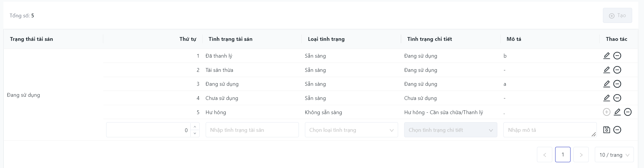Open the Chọn loại tình trạng dropdown
This screenshot has width=644, height=168.
click(351, 130)
